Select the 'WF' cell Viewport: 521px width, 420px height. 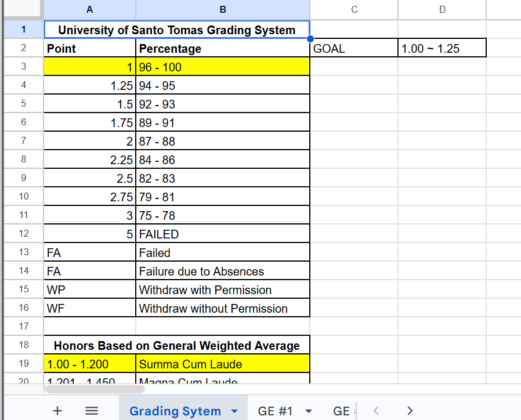point(90,309)
